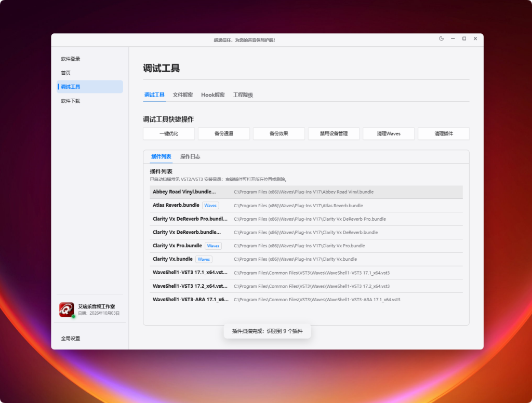This screenshot has width=532, height=403.
Task: Select 调试工具 in the left sidebar
Action: [90, 87]
